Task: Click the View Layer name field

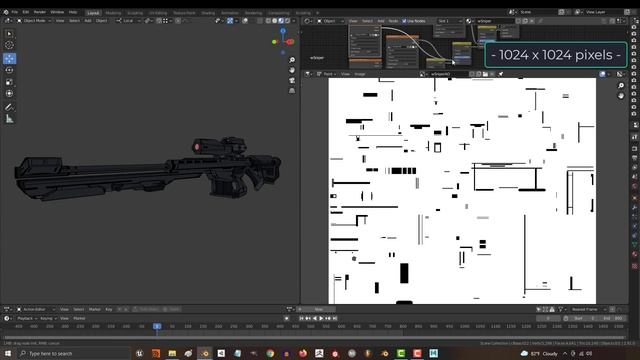Action: click(603, 12)
